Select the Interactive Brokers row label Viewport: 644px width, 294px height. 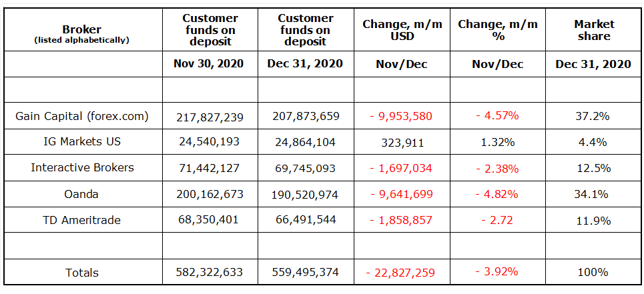click(x=82, y=167)
